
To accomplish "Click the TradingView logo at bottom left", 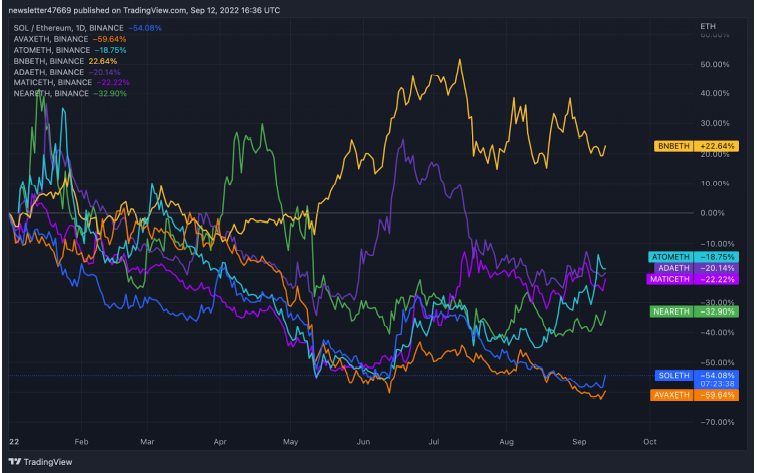I will click(41, 462).
